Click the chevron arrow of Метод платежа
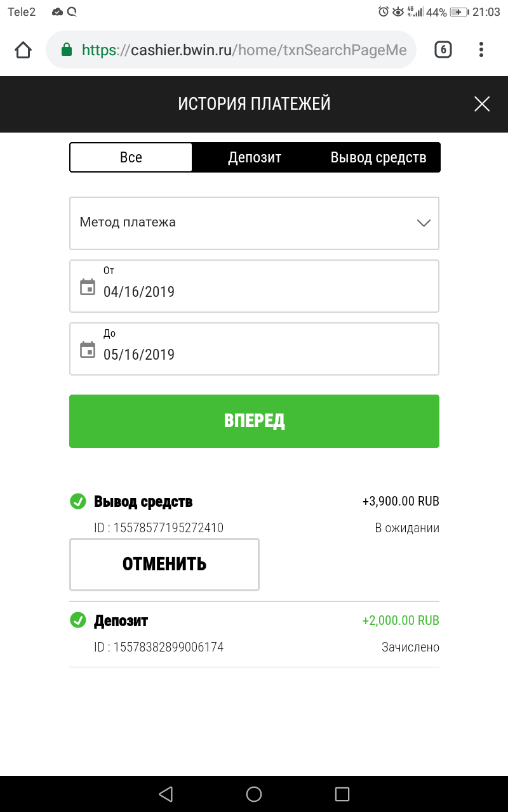The width and height of the screenshot is (508, 812). click(x=424, y=223)
